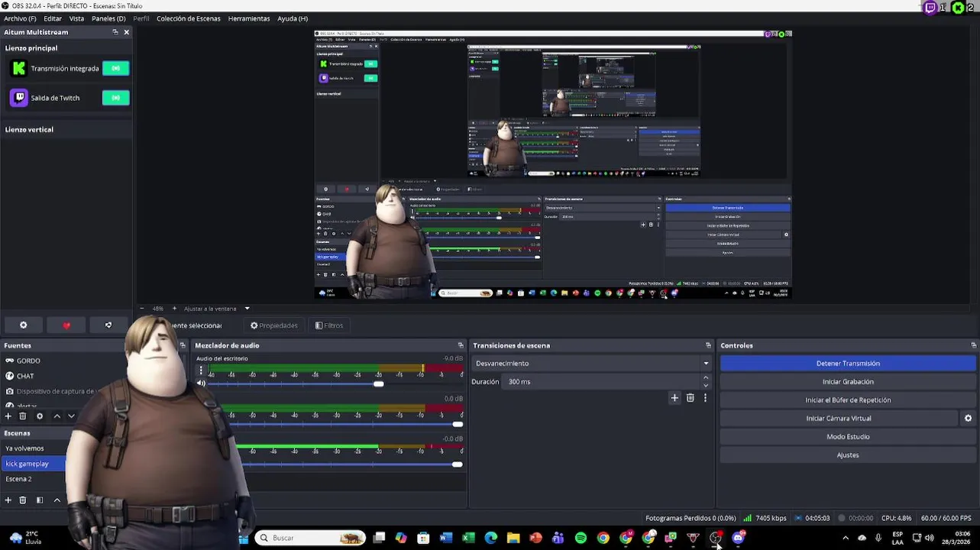Screen dimensions: 980x550
Task: Float the Controles panel
Action: click(x=973, y=345)
